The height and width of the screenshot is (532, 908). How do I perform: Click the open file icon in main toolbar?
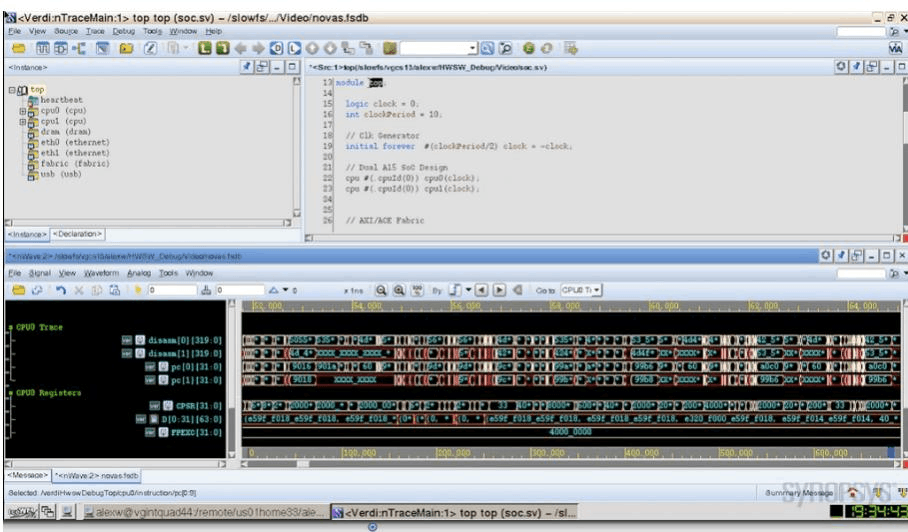(19, 49)
